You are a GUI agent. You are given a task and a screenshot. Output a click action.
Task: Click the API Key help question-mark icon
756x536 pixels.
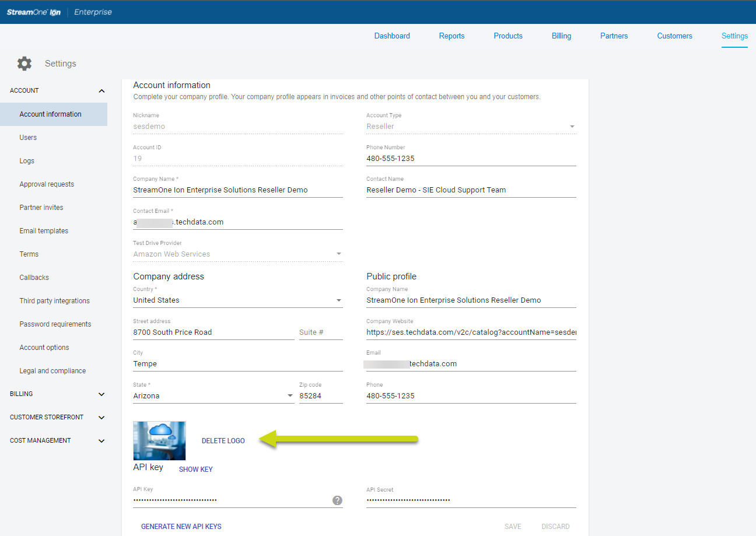coord(337,500)
